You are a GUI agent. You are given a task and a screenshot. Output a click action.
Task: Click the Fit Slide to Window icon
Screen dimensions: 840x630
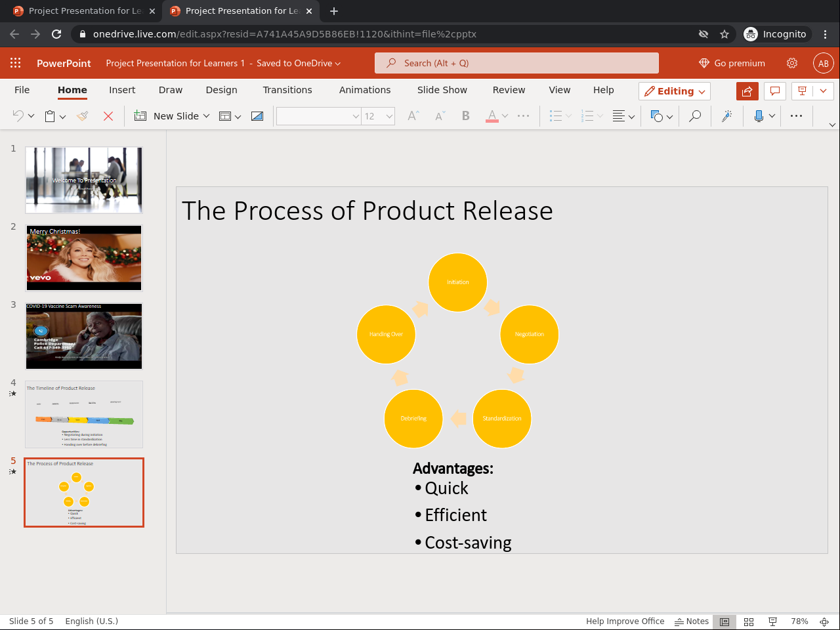[x=824, y=621]
